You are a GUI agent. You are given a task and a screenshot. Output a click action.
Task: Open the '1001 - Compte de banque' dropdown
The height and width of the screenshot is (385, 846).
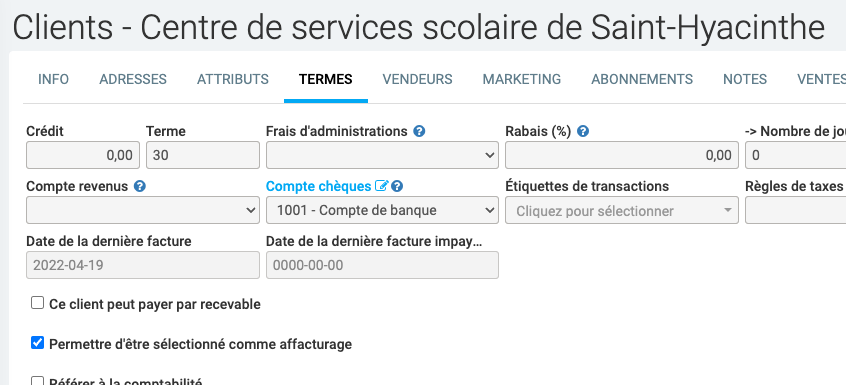pos(382,210)
